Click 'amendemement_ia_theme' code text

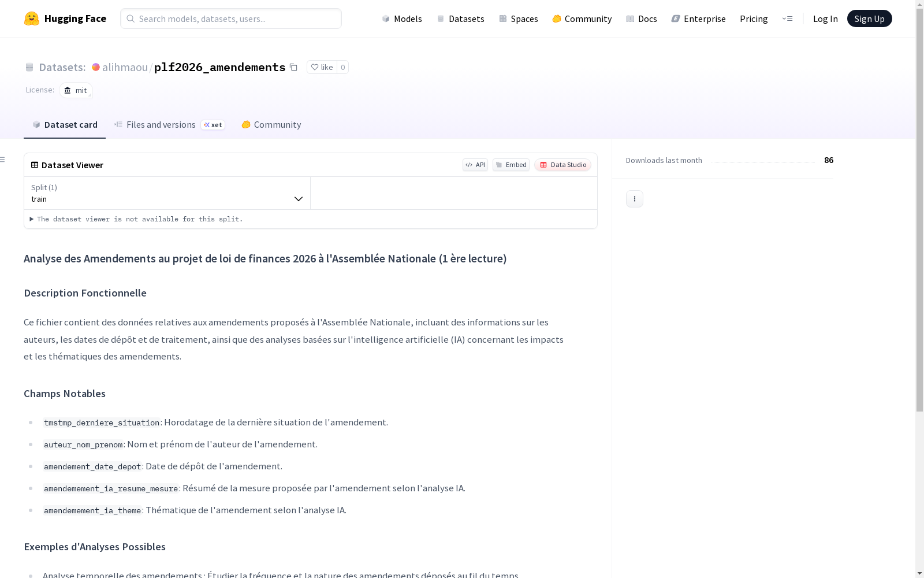pyautogui.click(x=92, y=510)
